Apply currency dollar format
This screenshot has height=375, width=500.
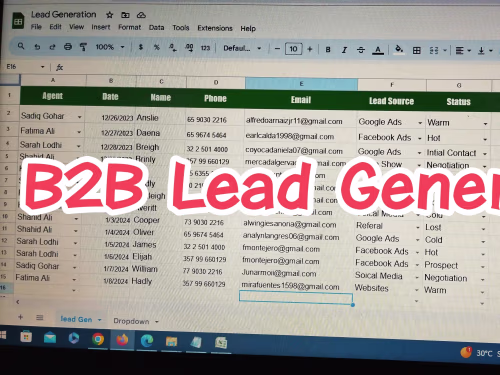coord(141,47)
